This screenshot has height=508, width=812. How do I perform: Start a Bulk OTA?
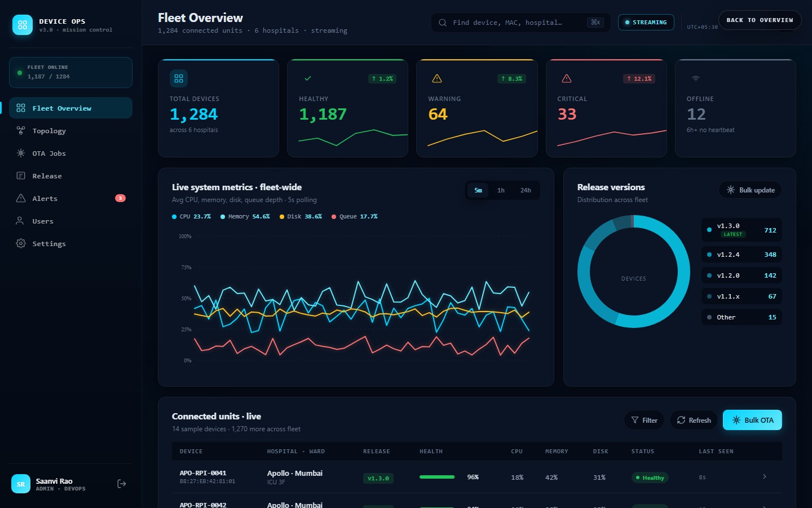click(x=752, y=420)
